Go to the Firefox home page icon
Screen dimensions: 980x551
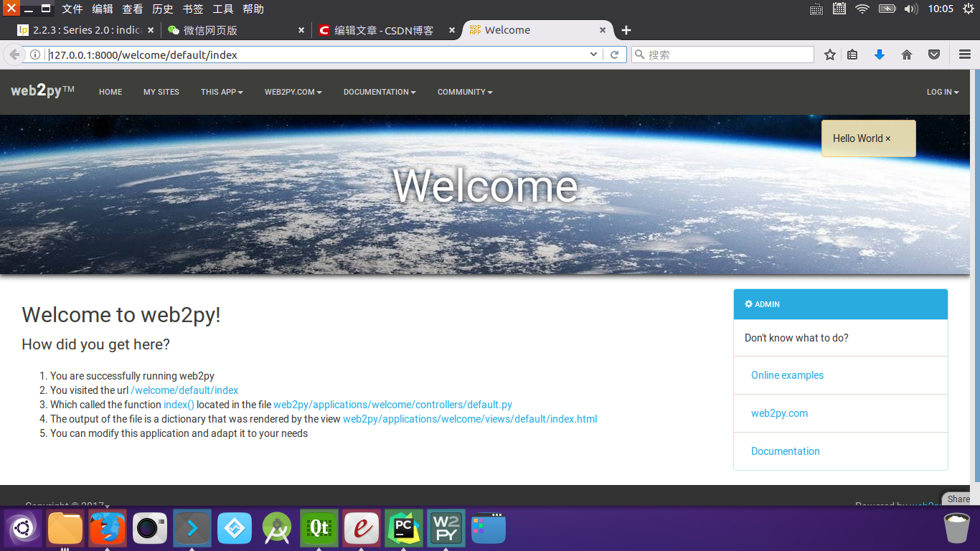tap(907, 55)
